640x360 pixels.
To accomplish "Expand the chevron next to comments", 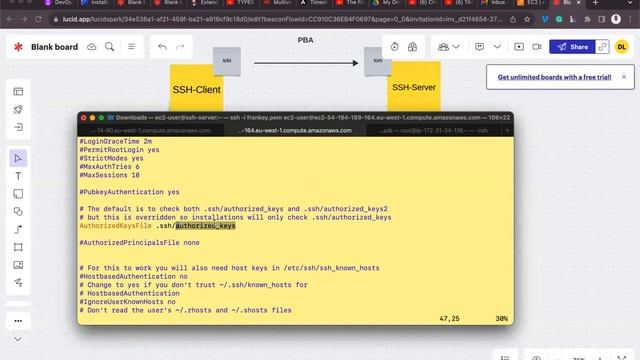I will 497,47.
